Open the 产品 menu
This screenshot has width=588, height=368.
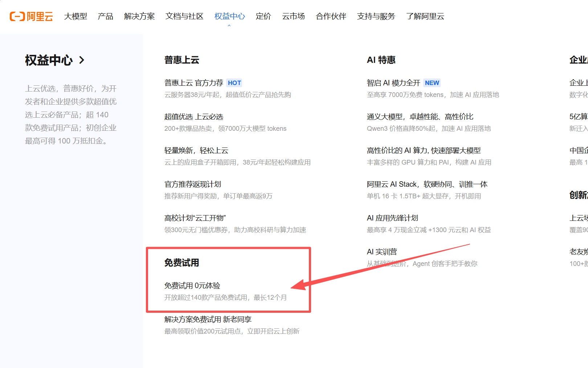point(105,16)
